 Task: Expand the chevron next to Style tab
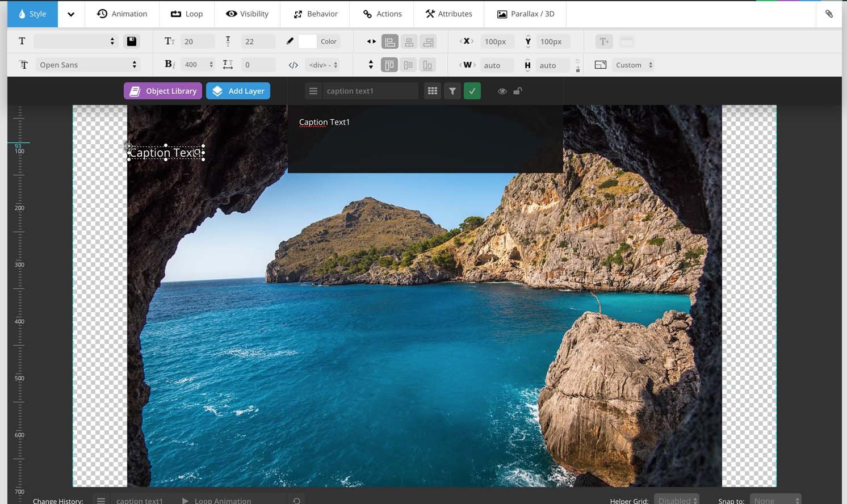point(71,14)
